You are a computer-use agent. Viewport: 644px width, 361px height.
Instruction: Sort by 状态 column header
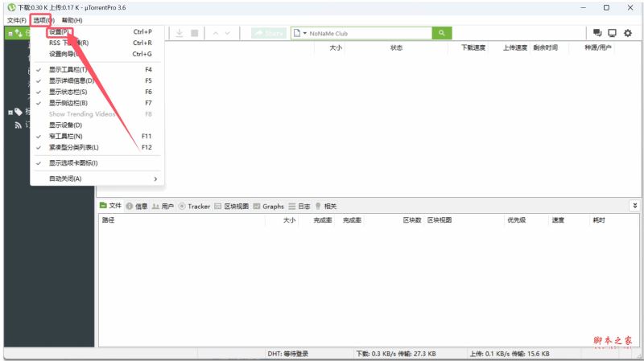tap(396, 47)
